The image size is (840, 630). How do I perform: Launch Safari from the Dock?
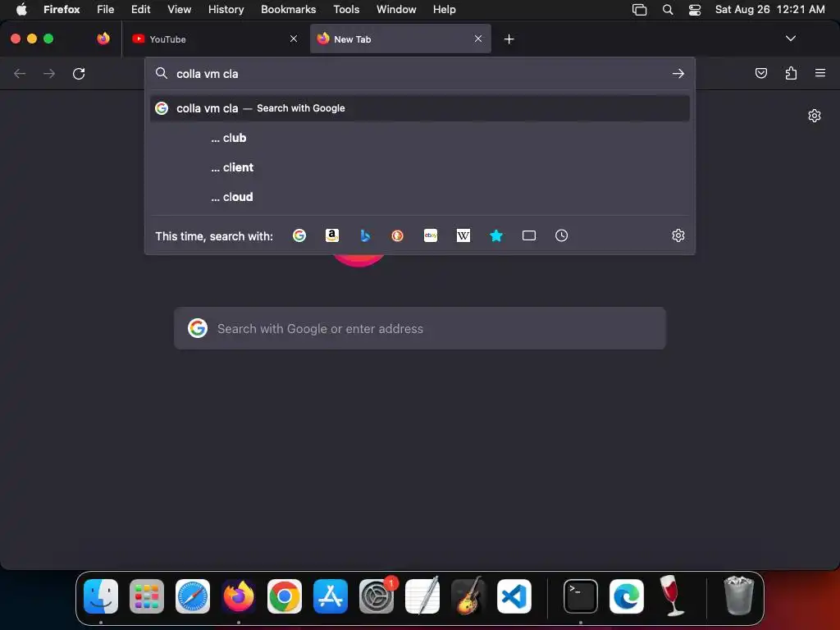(x=193, y=596)
